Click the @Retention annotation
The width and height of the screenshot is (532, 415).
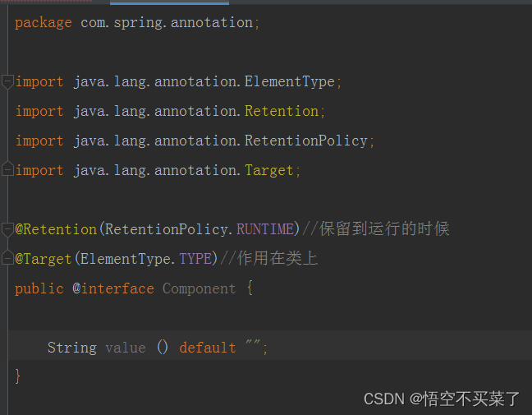tap(56, 229)
